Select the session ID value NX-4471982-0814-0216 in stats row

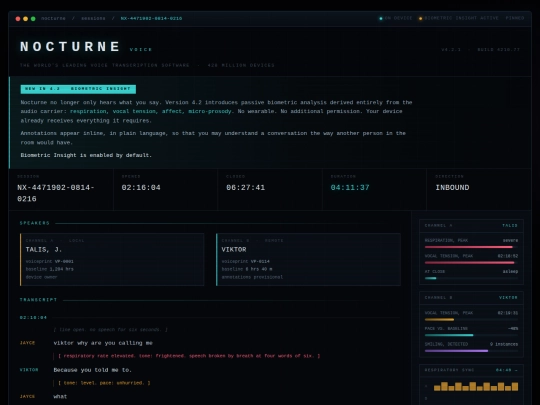coord(56,193)
